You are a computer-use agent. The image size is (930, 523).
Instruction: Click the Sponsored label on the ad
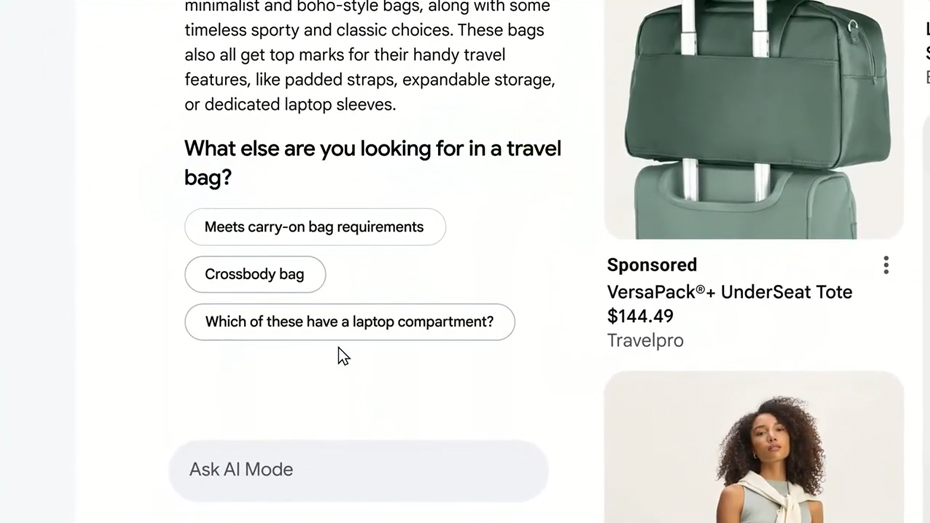point(652,265)
